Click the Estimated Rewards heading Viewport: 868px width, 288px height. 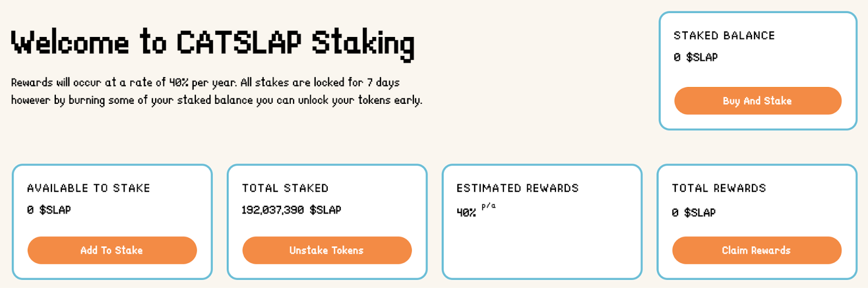click(518, 188)
